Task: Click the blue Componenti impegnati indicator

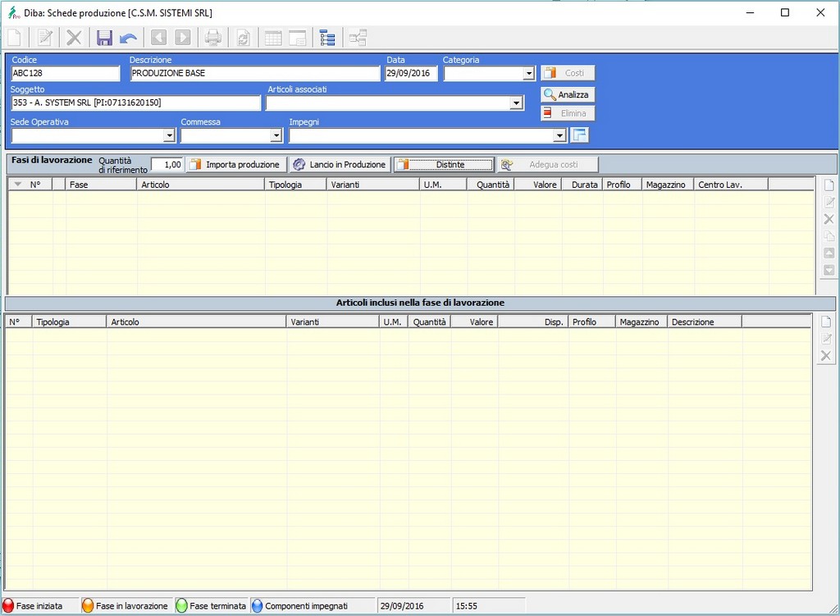Action: (x=257, y=606)
